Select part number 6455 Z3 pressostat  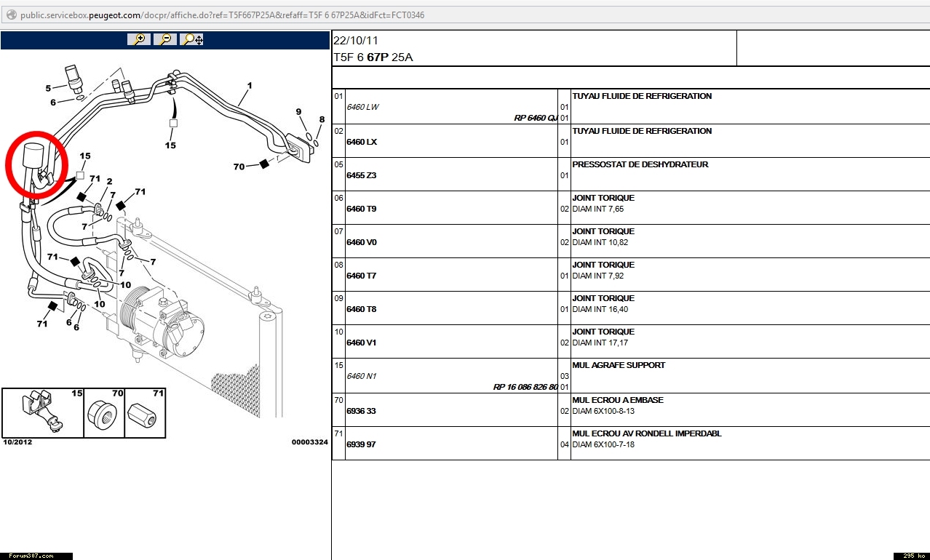(x=362, y=175)
